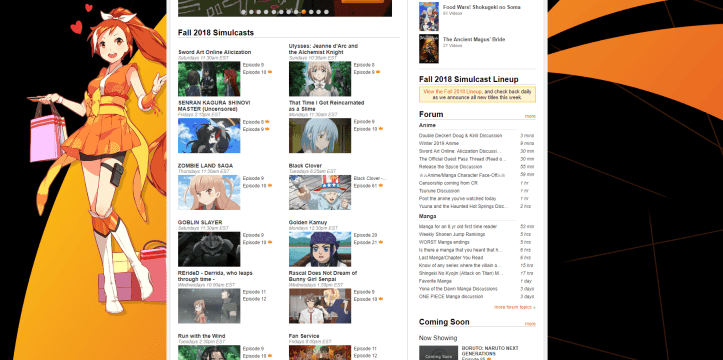Open the Black Clover title link
Viewport: 723px width, 360px height.
(x=305, y=165)
